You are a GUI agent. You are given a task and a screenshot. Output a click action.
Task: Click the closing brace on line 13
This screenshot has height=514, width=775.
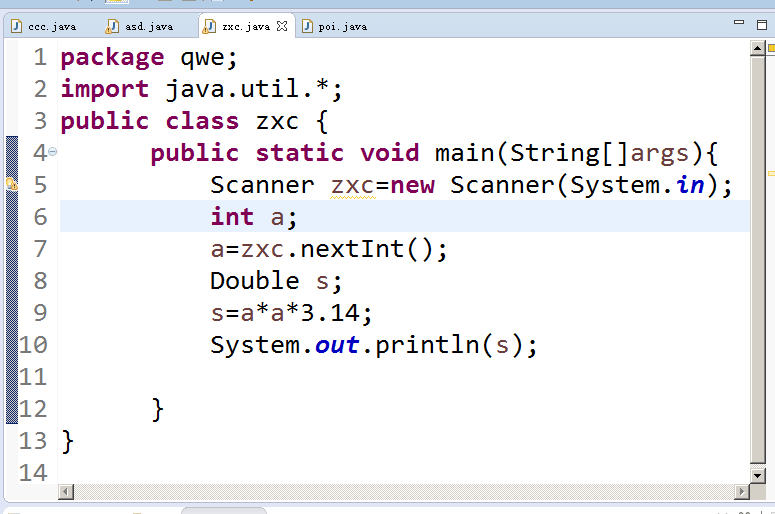(68, 441)
